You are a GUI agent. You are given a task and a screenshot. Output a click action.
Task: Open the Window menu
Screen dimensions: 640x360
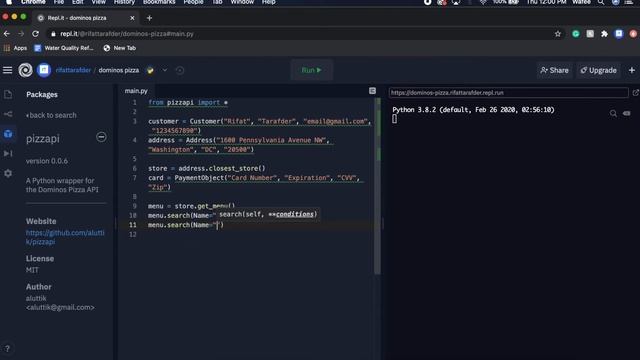click(242, 2)
